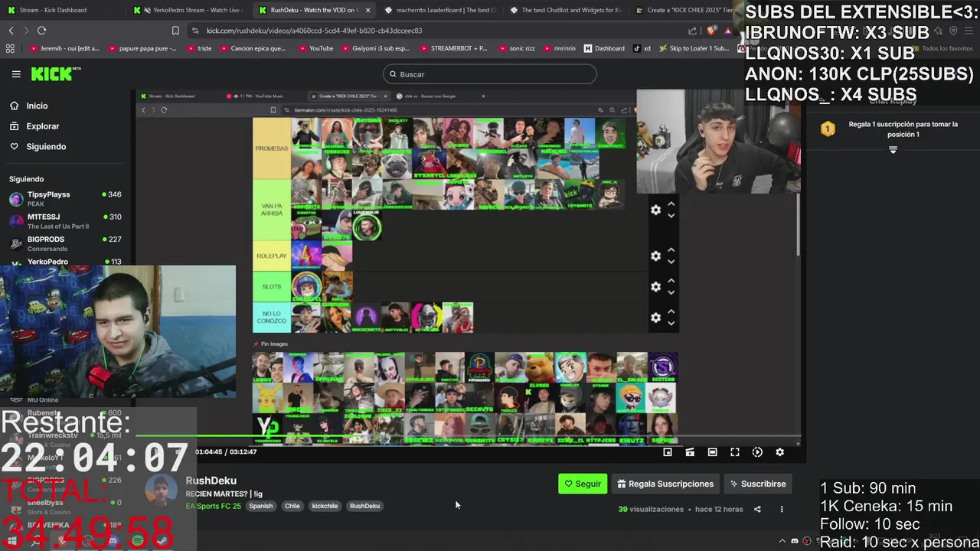Click the kick.com address bar URL
The height and width of the screenshot is (551, 980).
314,31
